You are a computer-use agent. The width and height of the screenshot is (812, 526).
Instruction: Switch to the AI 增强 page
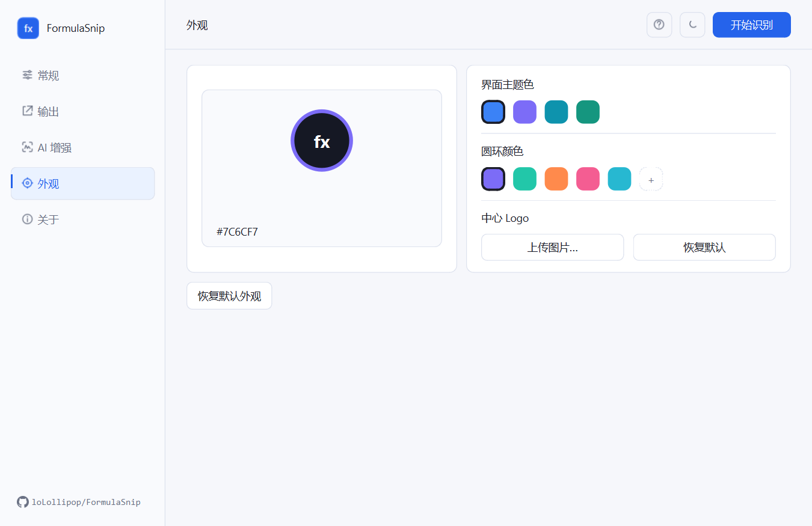83,147
